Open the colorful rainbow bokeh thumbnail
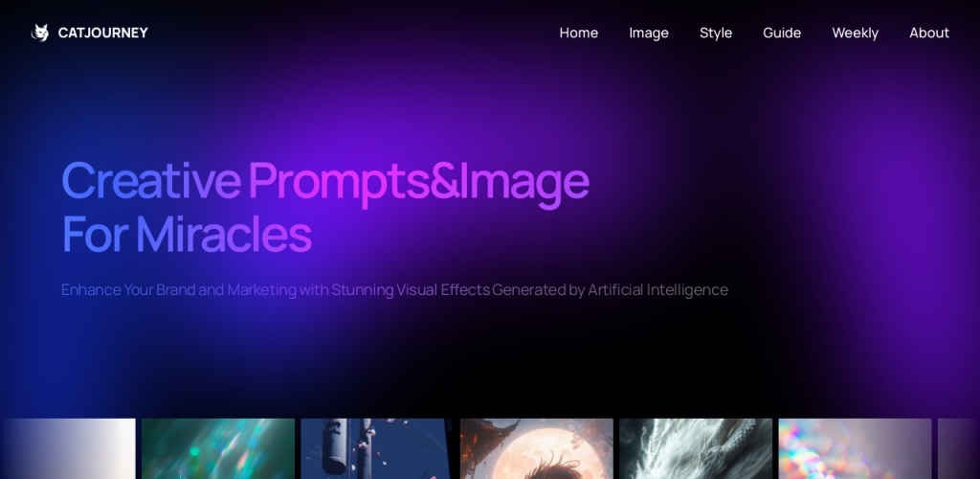Screen dimensions: 980x479 pos(855,449)
